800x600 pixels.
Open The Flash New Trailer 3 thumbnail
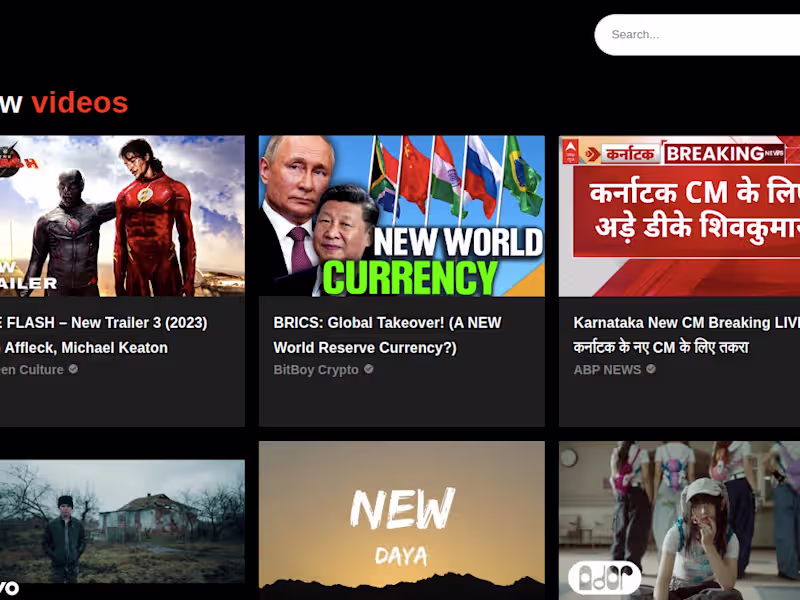click(122, 216)
